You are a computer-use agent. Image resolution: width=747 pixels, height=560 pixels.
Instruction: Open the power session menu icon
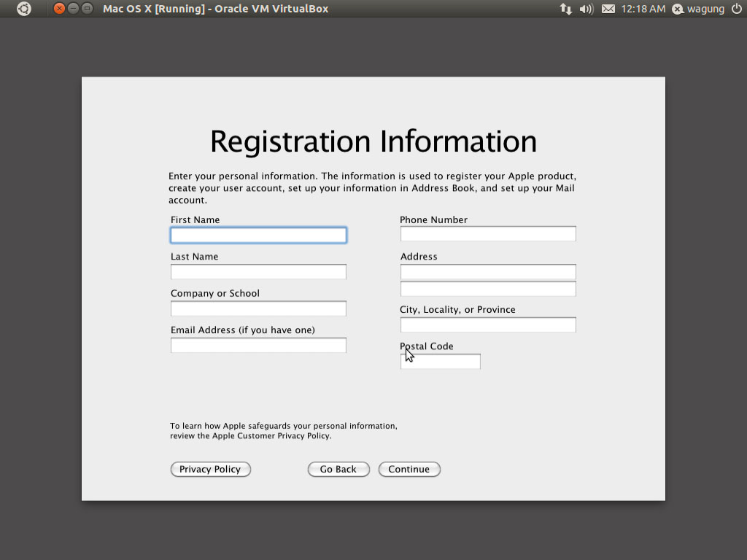coord(737,9)
